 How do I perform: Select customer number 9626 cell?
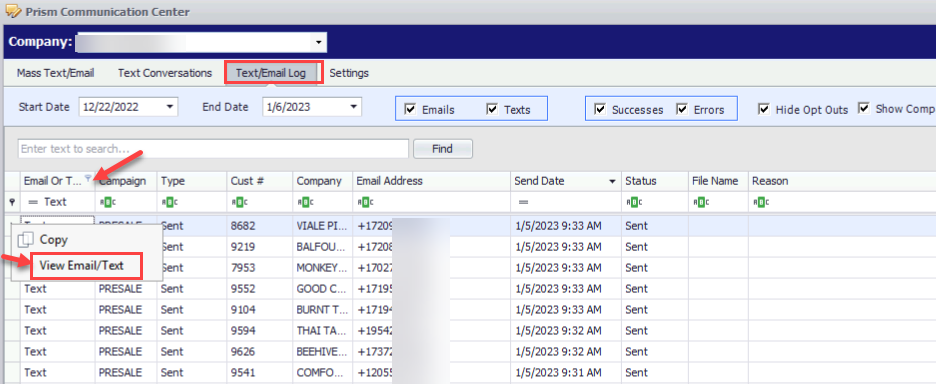(260, 352)
